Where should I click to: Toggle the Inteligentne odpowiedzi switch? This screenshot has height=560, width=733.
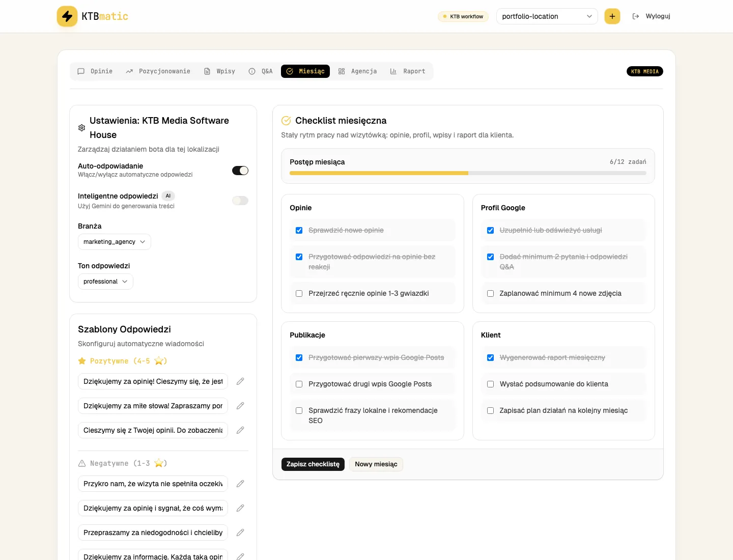coord(240,201)
